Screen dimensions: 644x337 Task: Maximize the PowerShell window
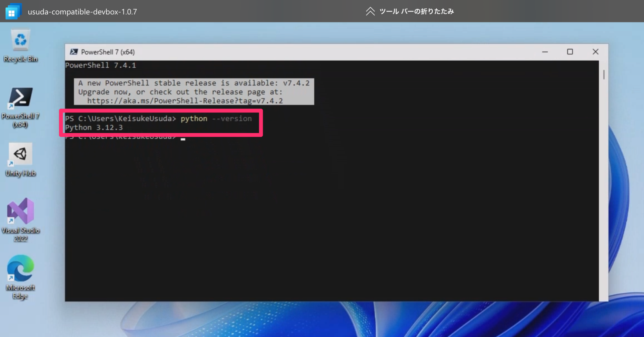coord(570,52)
